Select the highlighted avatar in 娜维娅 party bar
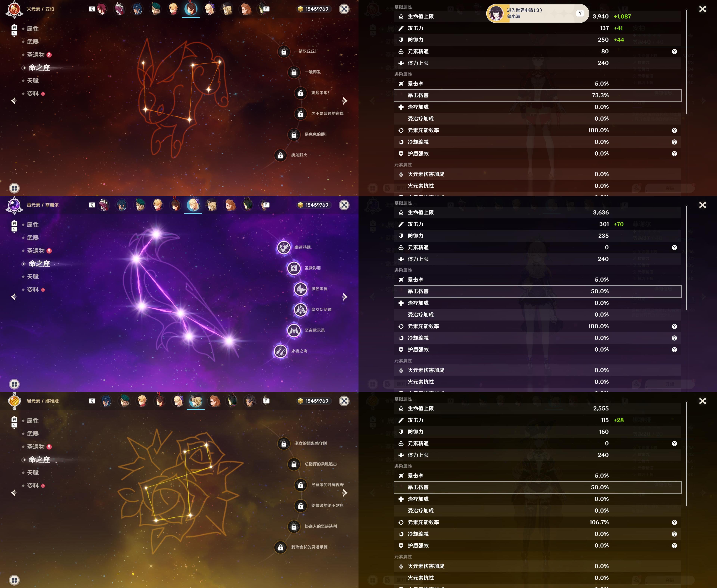Image resolution: width=717 pixels, height=588 pixels. tap(195, 401)
